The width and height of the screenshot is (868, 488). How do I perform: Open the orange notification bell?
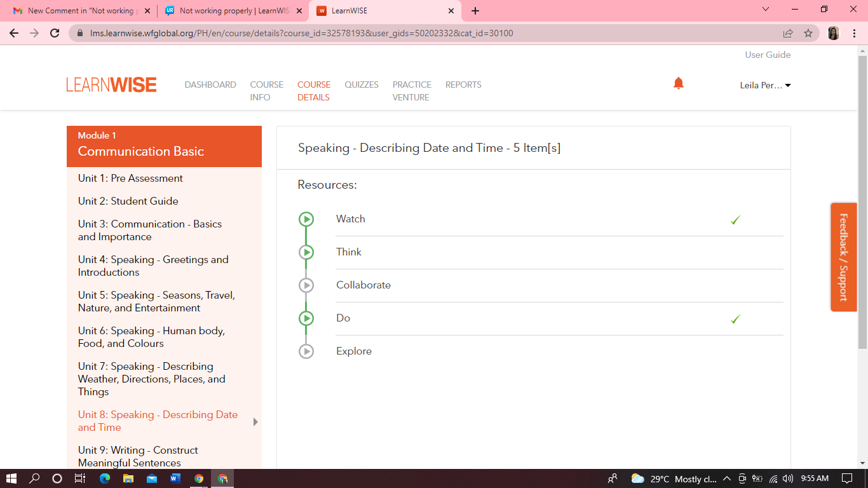pos(679,83)
